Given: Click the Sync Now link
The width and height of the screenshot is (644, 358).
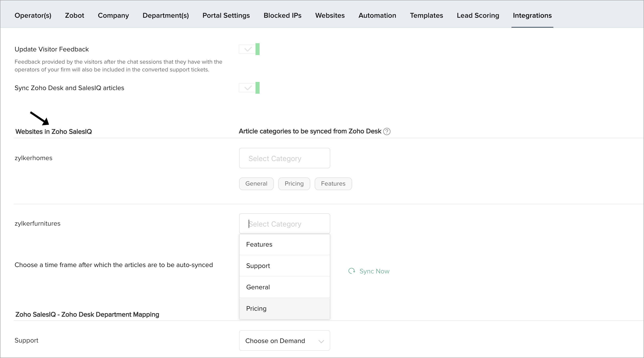Looking at the screenshot, I should click(x=374, y=271).
